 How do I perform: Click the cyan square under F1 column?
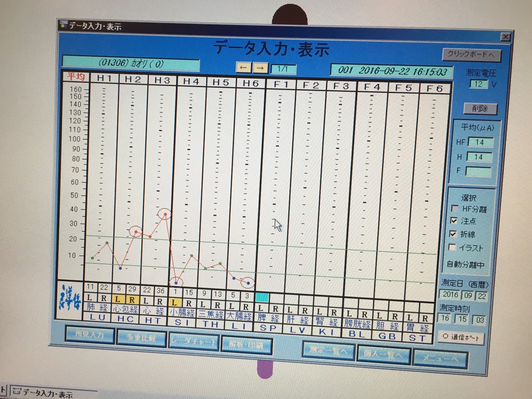[x=262, y=297]
